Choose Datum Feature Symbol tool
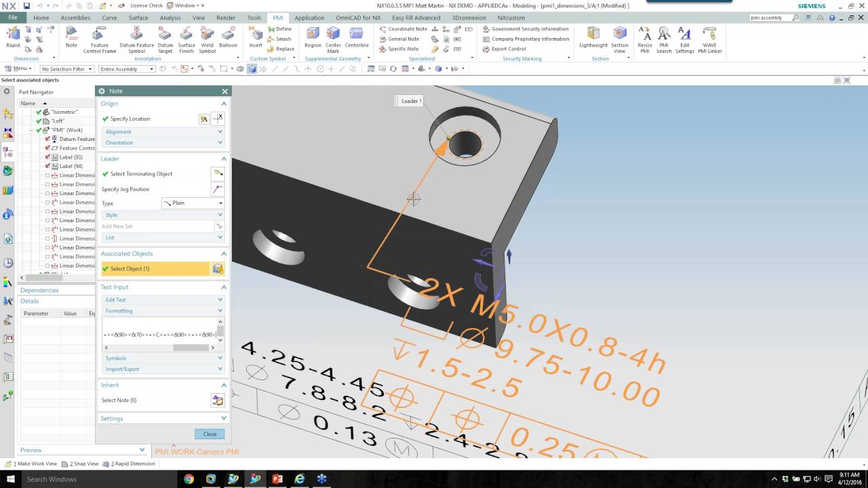This screenshot has width=868, height=488. pyautogui.click(x=136, y=40)
